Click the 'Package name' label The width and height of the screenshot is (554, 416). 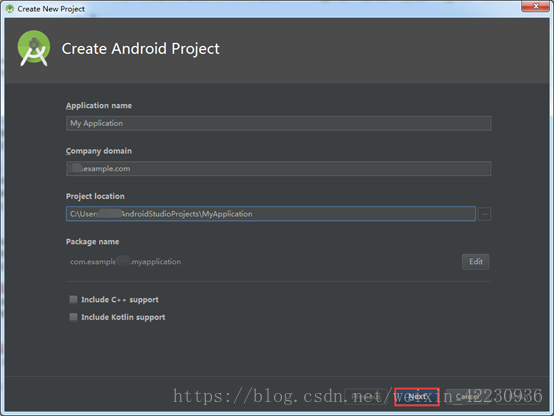pos(93,242)
